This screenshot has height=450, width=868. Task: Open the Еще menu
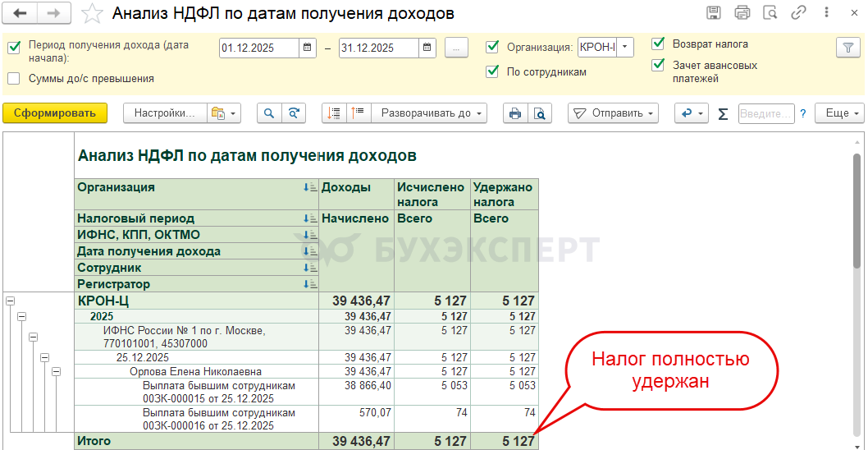(840, 113)
